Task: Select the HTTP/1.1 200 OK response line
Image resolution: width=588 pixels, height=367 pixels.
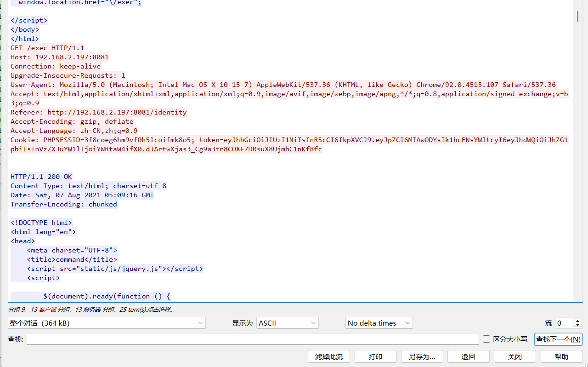Action: (x=41, y=177)
